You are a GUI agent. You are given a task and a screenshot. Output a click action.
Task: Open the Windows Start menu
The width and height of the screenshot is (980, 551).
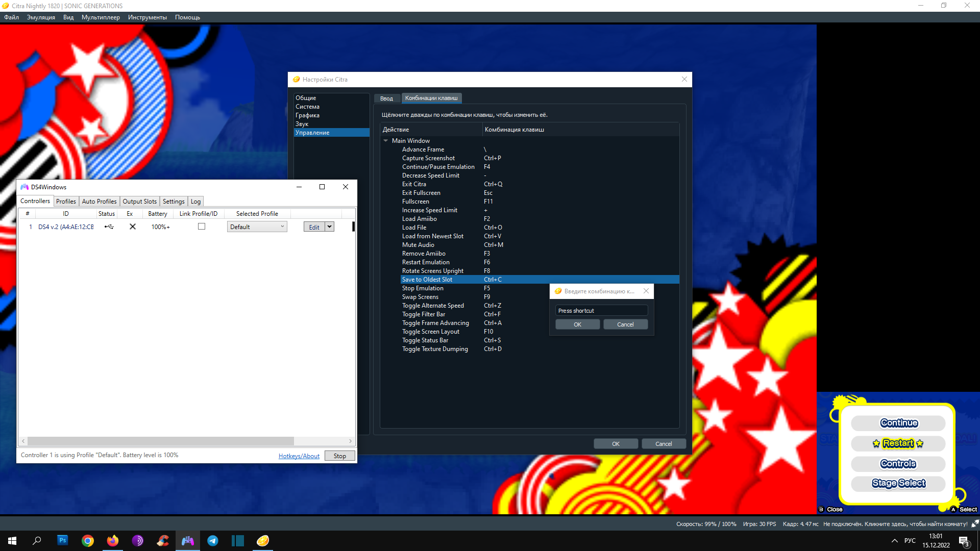12,541
